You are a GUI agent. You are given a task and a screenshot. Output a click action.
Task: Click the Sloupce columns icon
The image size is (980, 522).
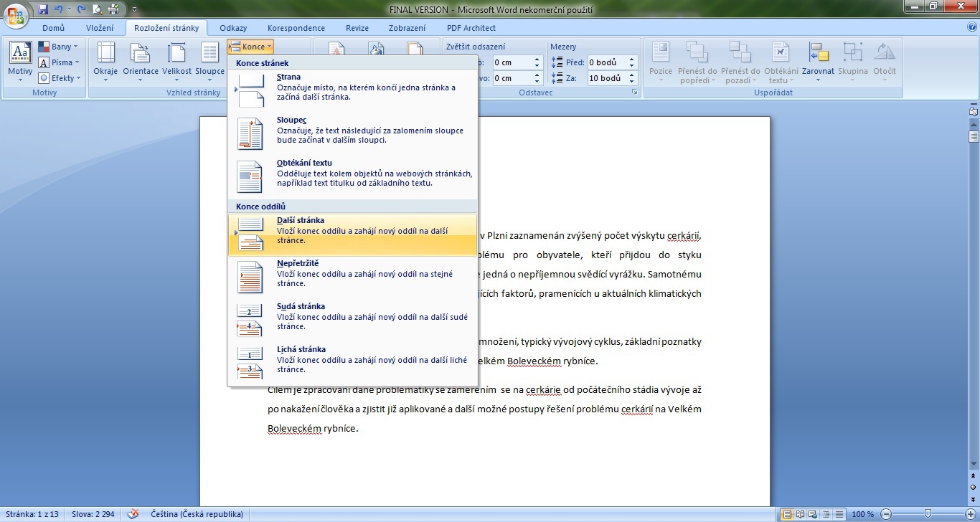coord(209,59)
